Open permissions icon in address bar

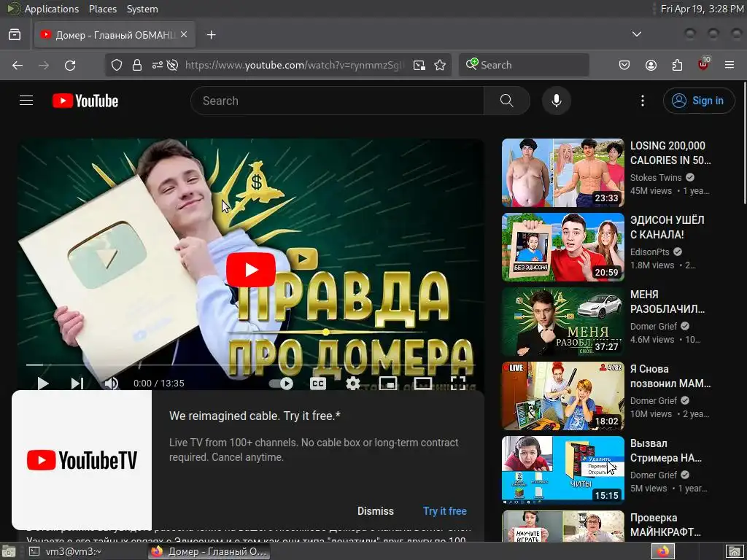coord(158,65)
